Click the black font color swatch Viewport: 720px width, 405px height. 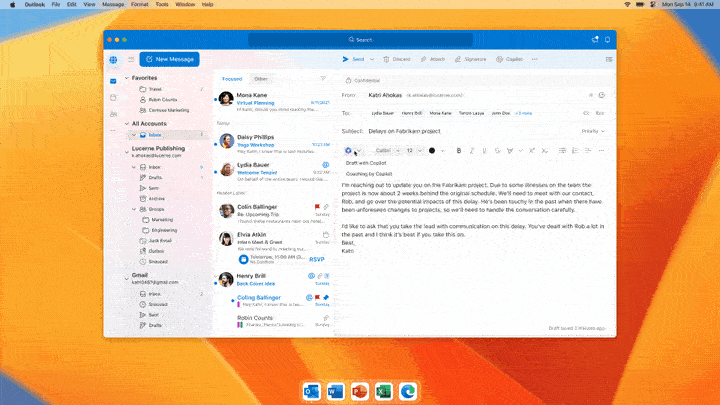[431, 150]
